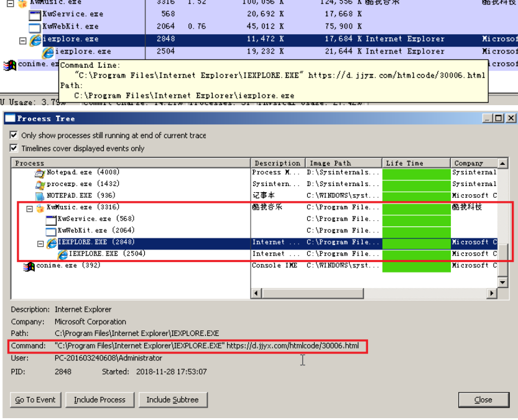Click the Include Process button
The image size is (518, 420).
point(99,399)
